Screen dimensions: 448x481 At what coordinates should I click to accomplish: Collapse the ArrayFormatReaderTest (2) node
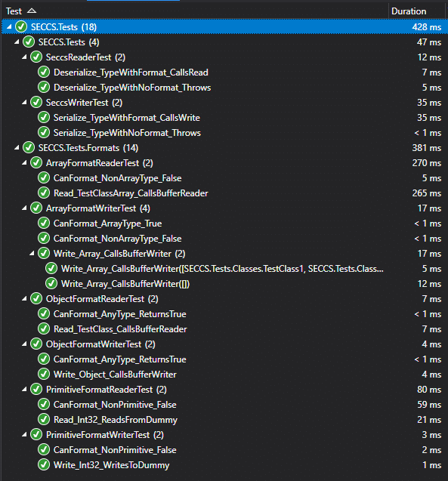[24, 162]
